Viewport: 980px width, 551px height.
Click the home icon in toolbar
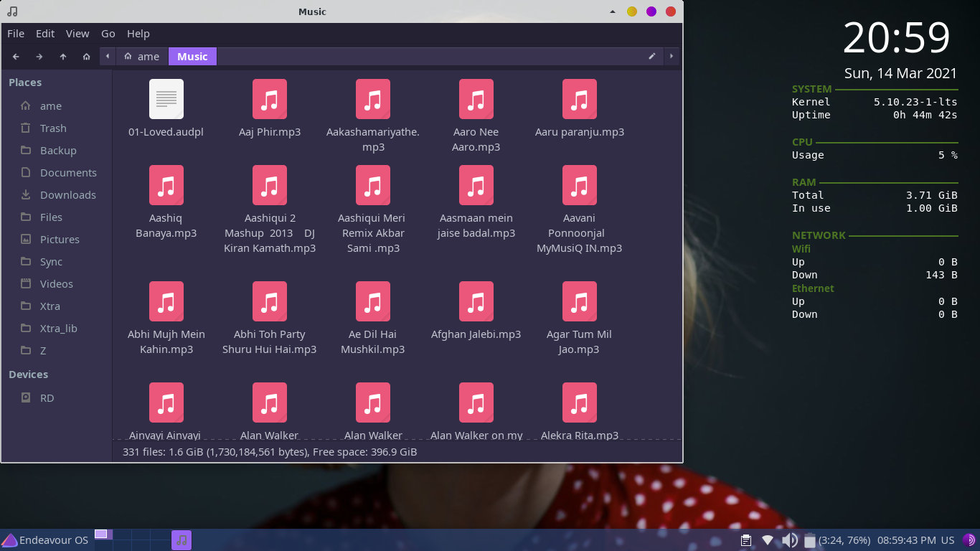pyautogui.click(x=87, y=57)
